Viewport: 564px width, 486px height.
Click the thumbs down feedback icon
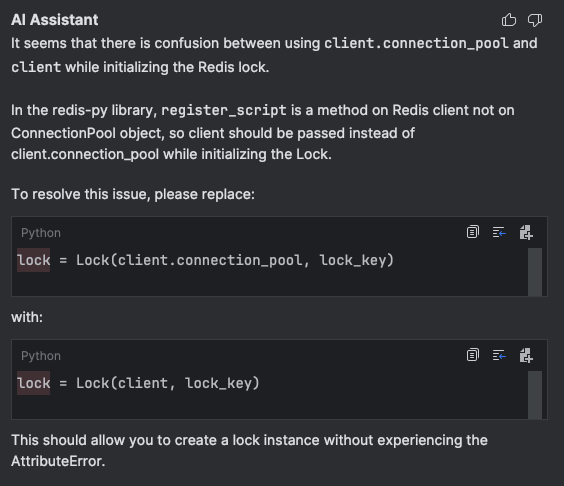click(x=535, y=20)
